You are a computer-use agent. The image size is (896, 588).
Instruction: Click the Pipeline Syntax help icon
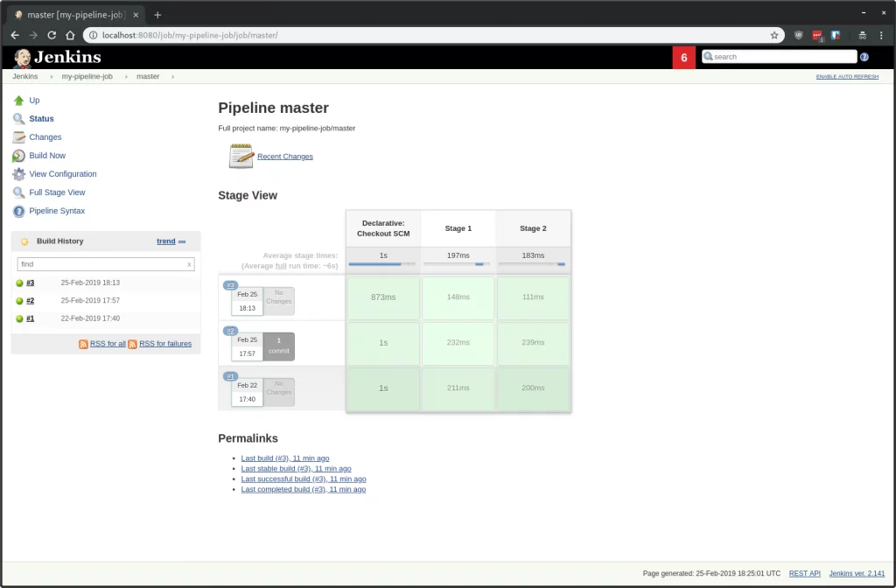(x=19, y=211)
